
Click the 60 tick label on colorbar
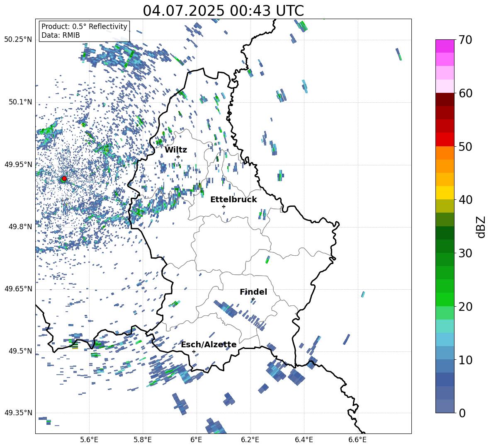pos(466,93)
